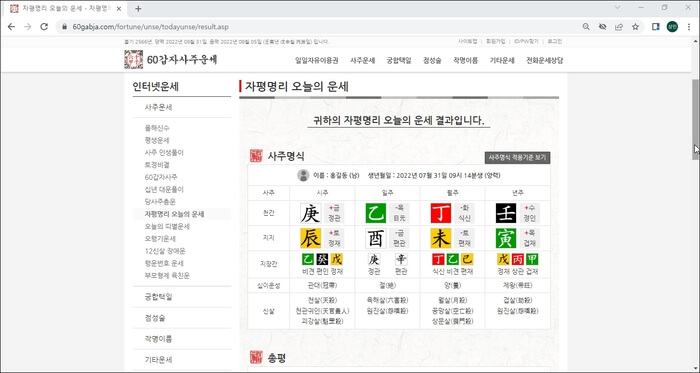
Task: Click the 60갑자사주운세 site logo
Action: [171, 59]
